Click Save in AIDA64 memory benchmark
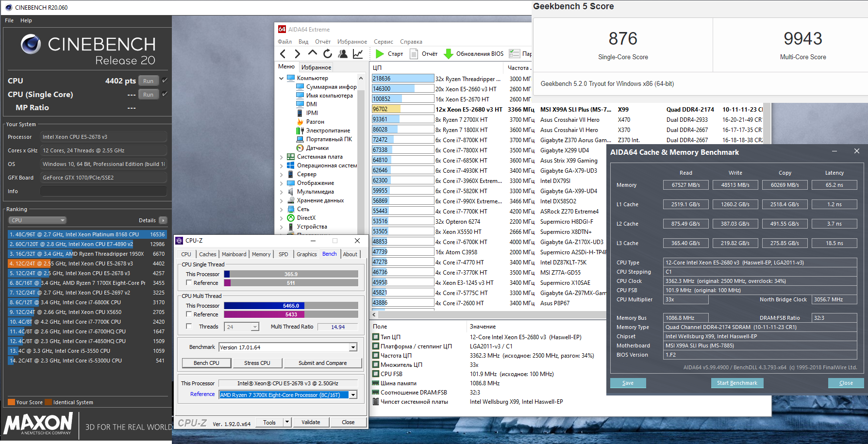Screen dimensions: 868x444 (628, 383)
